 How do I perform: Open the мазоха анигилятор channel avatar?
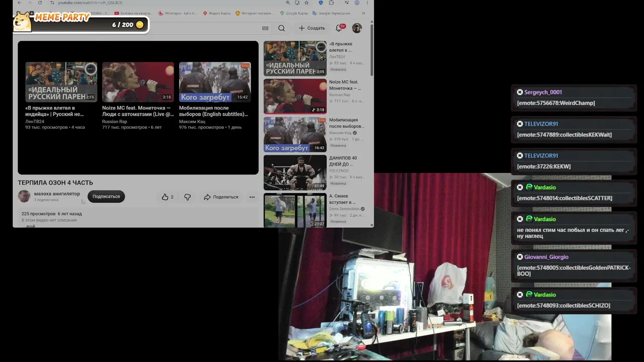click(24, 197)
